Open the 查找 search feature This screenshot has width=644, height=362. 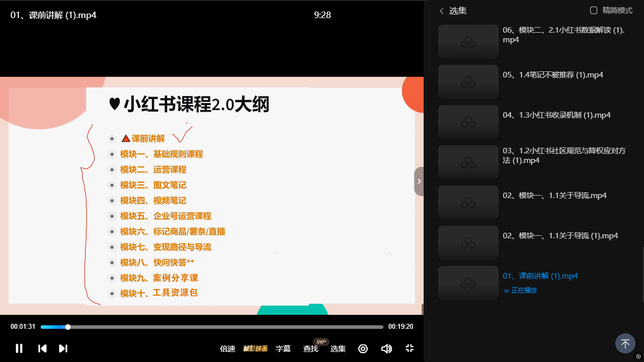click(310, 348)
